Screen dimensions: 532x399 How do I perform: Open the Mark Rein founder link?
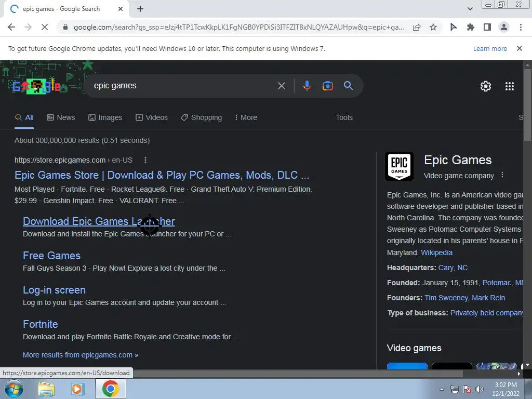click(488, 298)
